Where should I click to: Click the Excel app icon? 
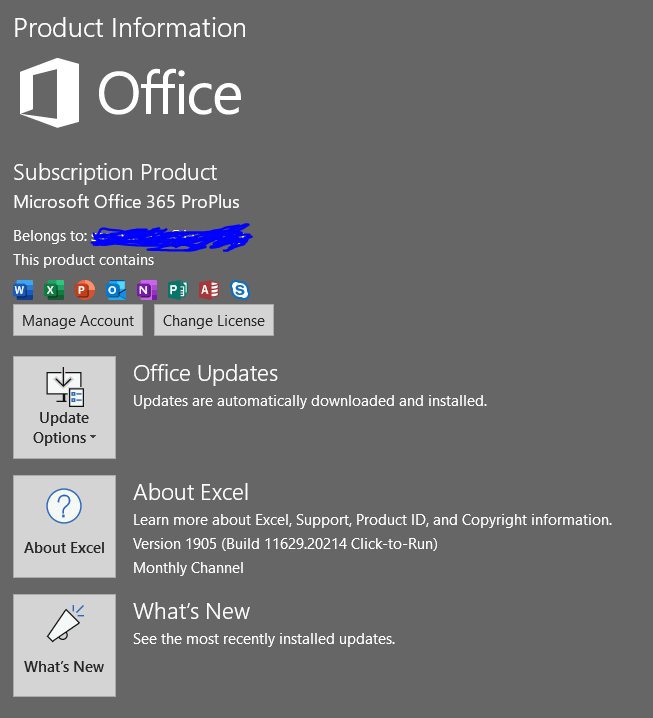(54, 290)
